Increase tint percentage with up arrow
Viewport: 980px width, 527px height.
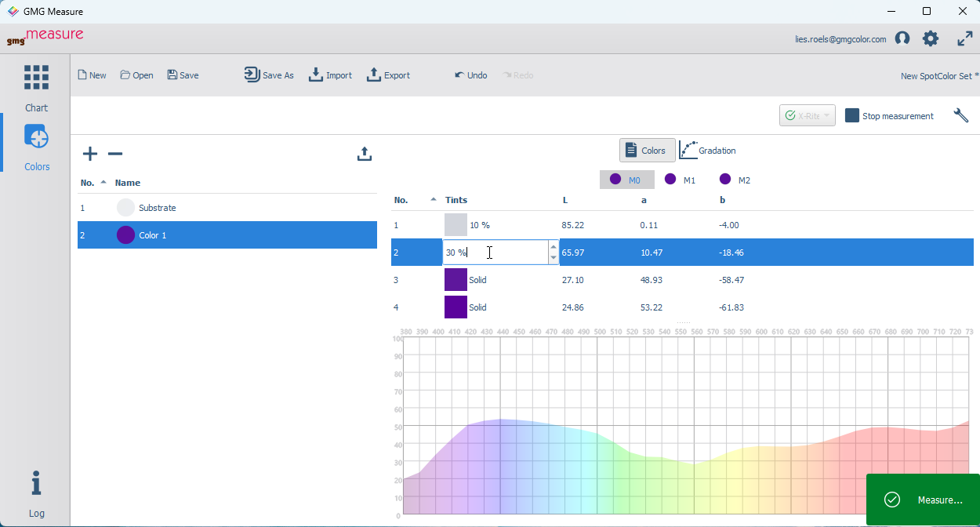pos(554,247)
